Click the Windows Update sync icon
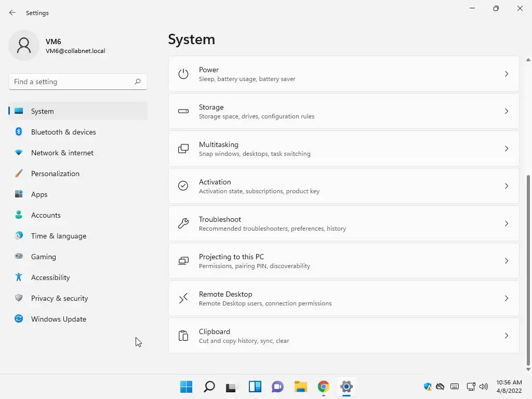532x399 pixels. (19, 318)
